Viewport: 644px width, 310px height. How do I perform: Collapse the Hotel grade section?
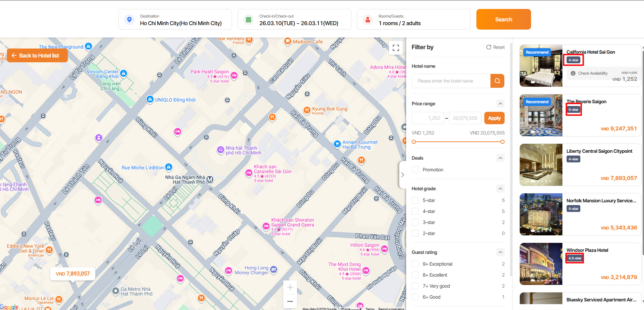click(500, 189)
